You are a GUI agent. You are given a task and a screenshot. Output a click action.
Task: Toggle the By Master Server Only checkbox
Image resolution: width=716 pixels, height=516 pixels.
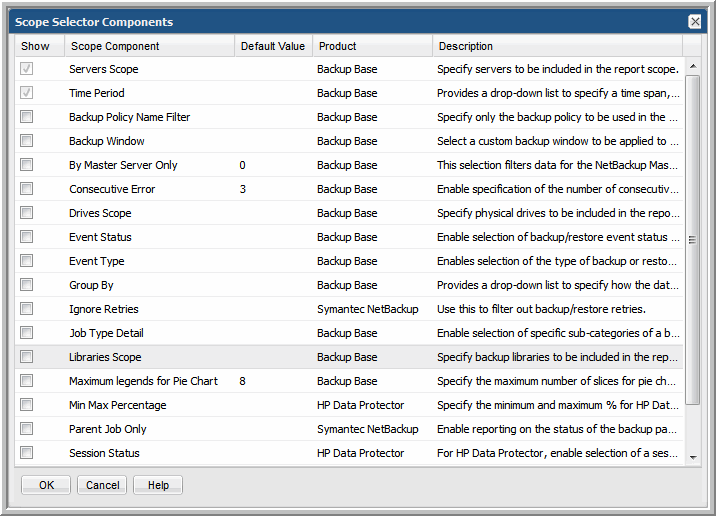click(x=27, y=165)
